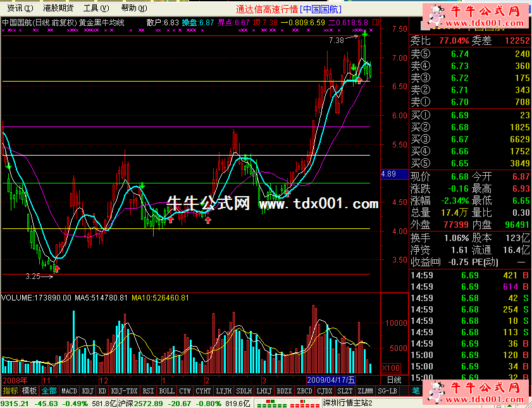The height and width of the screenshot is (408, 532).
Task: Select the SDLH indicator tab
Action: point(244,391)
